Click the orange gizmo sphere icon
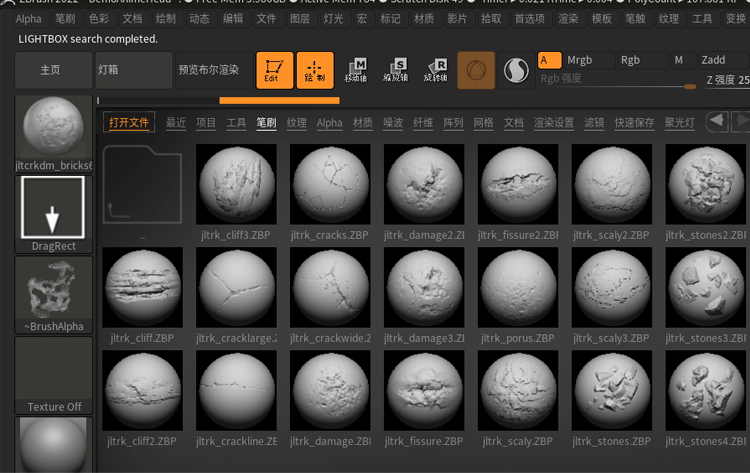Viewport: 750px width, 473px height. tap(476, 70)
